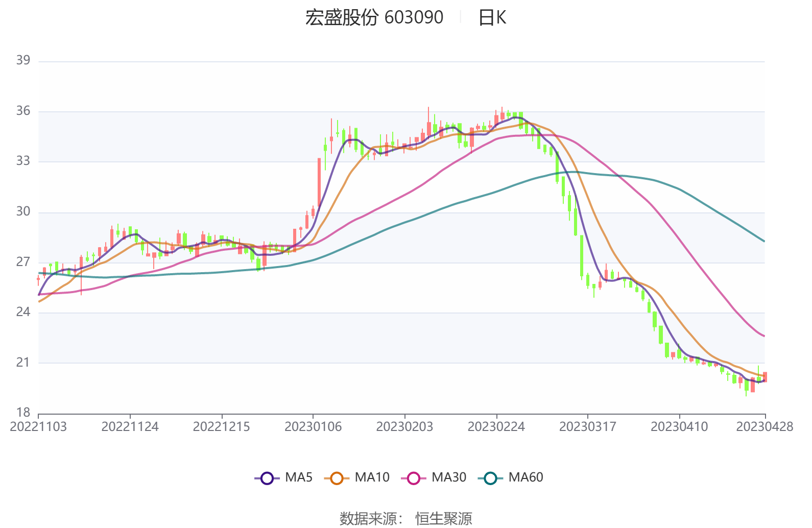Click the y-axis value 33
The image size is (812, 528).
[x=23, y=161]
